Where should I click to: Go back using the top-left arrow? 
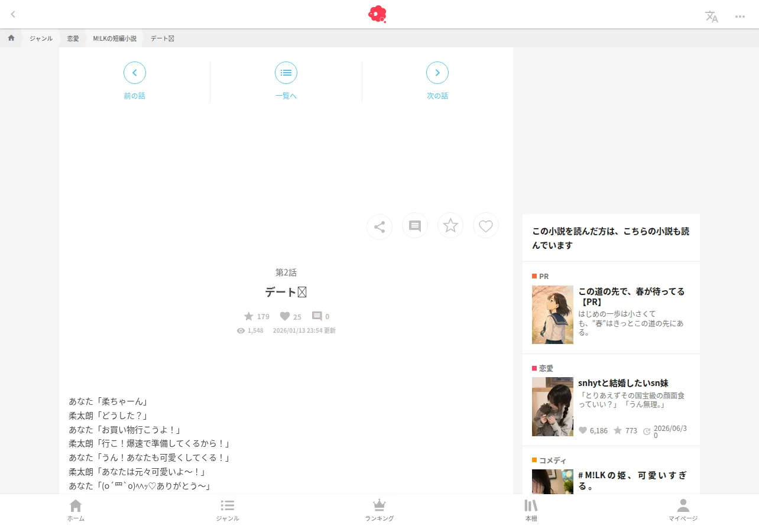coord(13,14)
